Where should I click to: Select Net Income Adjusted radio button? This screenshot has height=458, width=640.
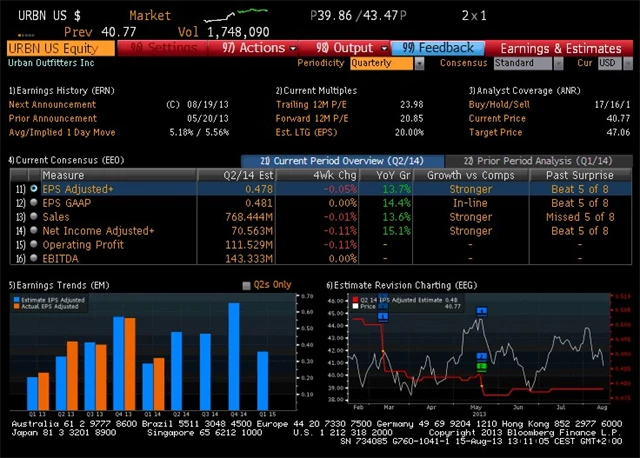coord(34,230)
